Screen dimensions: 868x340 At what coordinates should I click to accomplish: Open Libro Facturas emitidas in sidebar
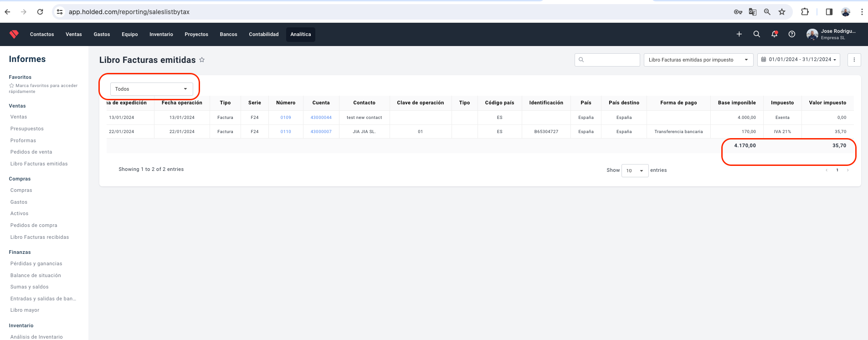click(x=39, y=164)
